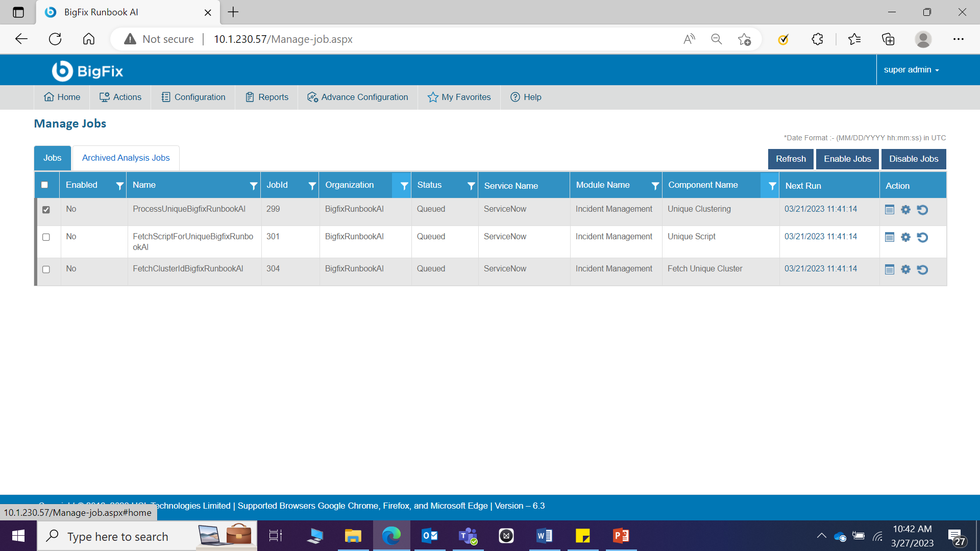Toggle the select-all header checkbox
This screenshot has height=551, width=980.
click(44, 185)
